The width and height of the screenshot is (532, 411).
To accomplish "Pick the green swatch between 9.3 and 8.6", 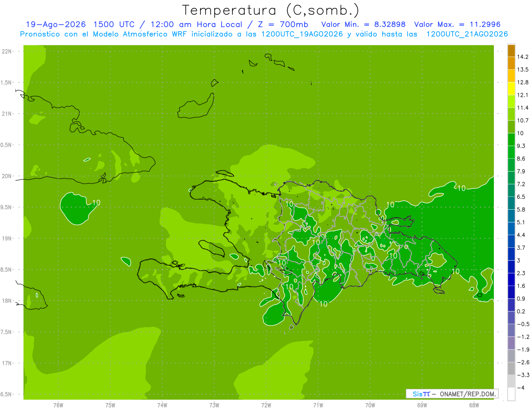I will pos(511,152).
